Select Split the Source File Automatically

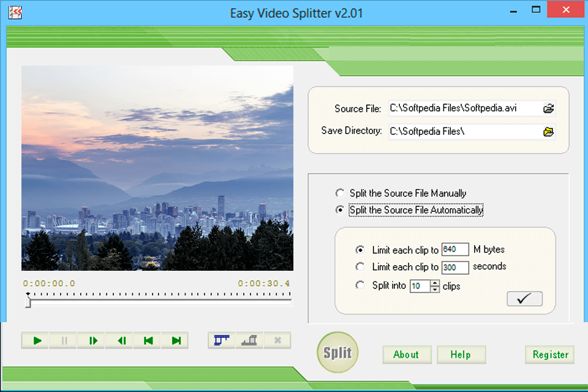point(340,210)
